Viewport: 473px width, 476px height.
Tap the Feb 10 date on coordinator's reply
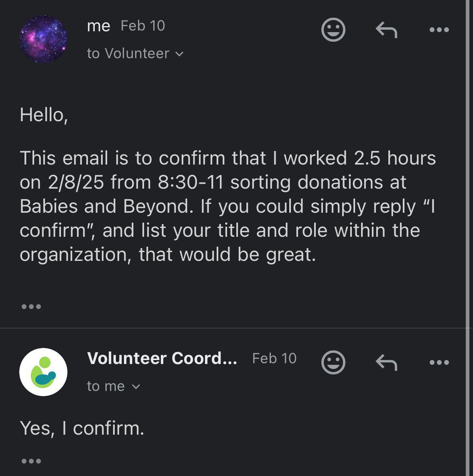274,358
